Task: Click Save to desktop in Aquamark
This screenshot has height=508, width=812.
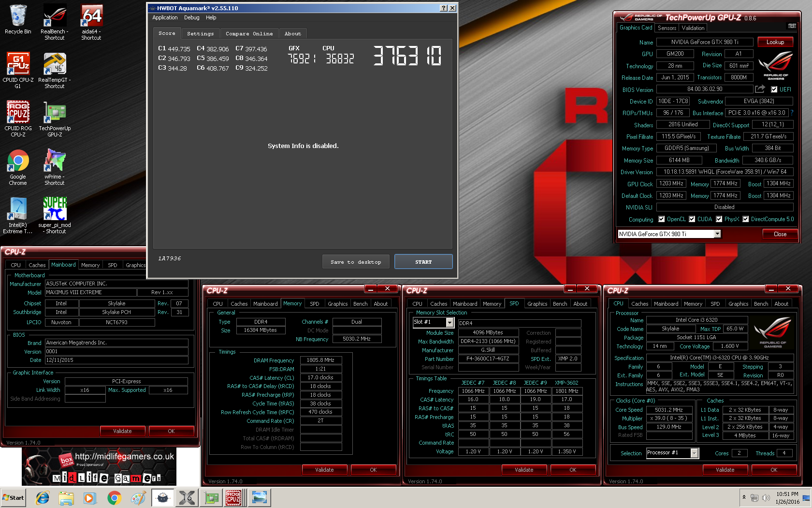Action: [x=356, y=262]
